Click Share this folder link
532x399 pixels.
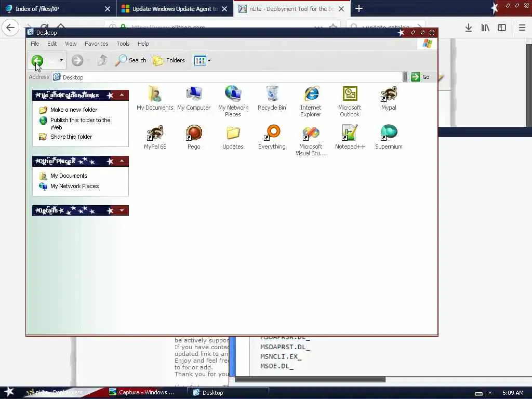coord(71,137)
